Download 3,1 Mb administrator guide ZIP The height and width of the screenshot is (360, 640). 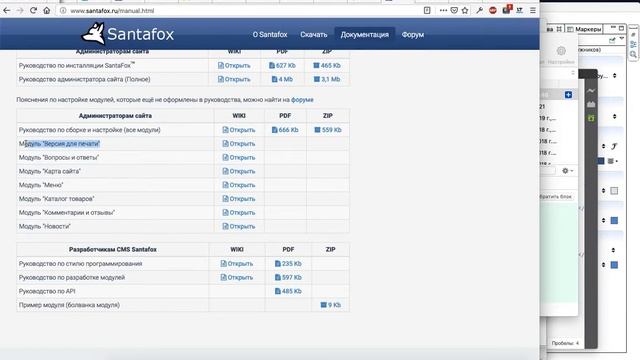pyautogui.click(x=327, y=79)
